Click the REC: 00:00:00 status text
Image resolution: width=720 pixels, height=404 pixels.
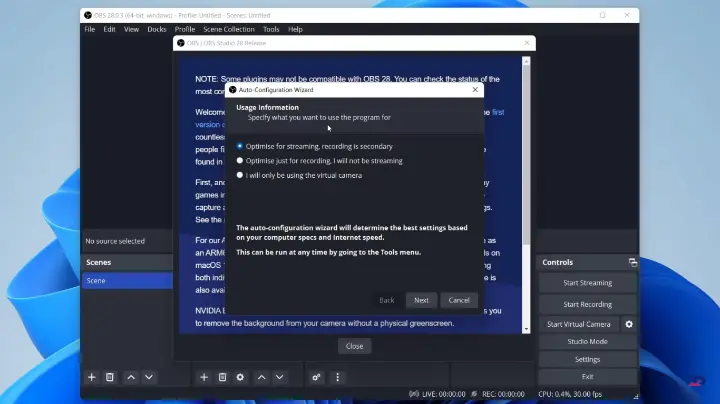coord(503,394)
